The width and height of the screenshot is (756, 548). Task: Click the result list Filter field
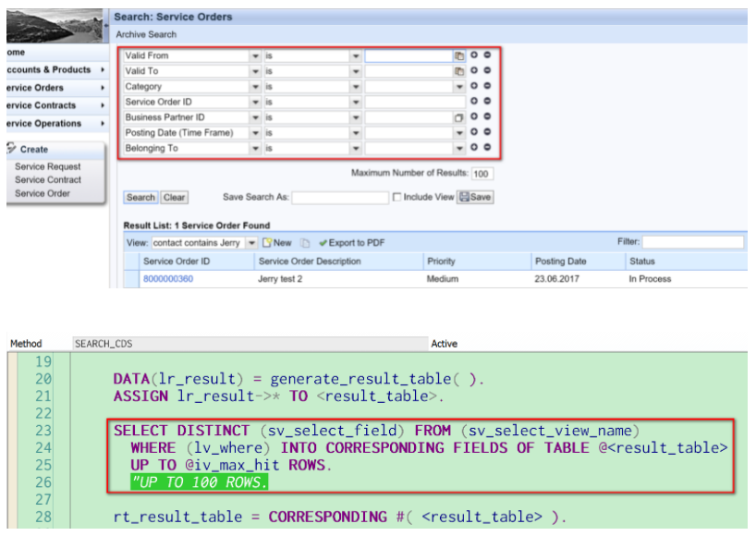pyautogui.click(x=693, y=242)
